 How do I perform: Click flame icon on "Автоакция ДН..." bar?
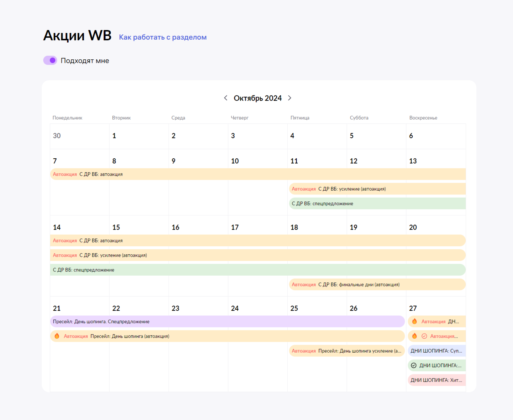coord(415,321)
